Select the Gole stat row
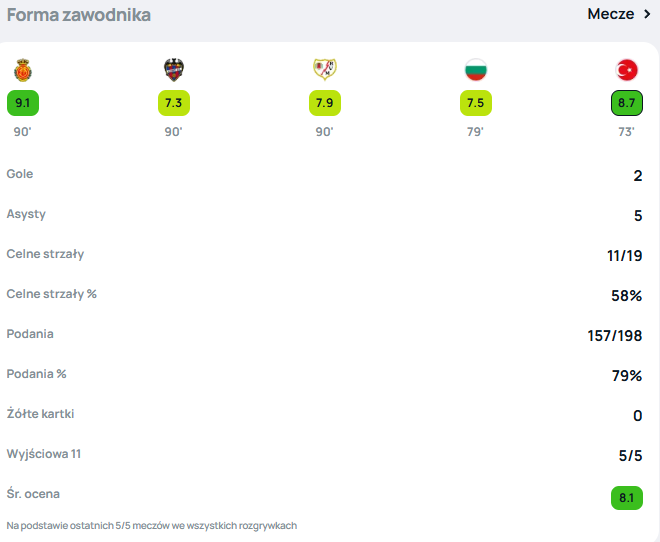 (325, 175)
